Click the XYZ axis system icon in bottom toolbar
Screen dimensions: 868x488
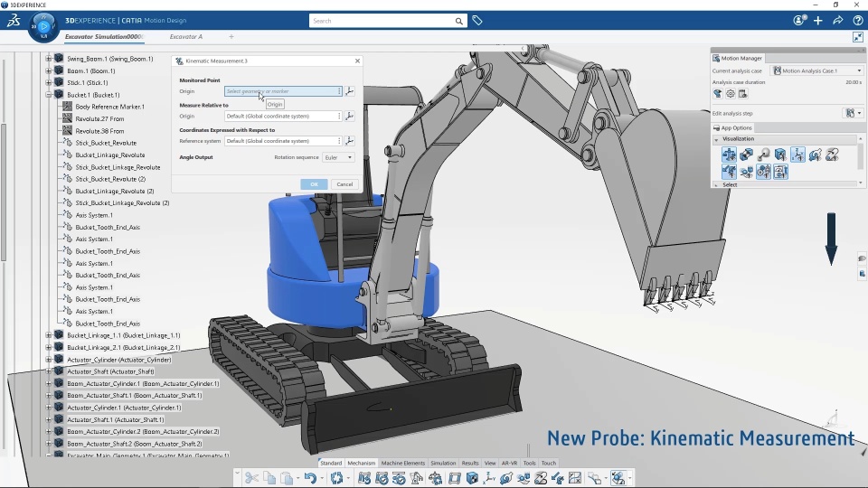click(x=489, y=478)
